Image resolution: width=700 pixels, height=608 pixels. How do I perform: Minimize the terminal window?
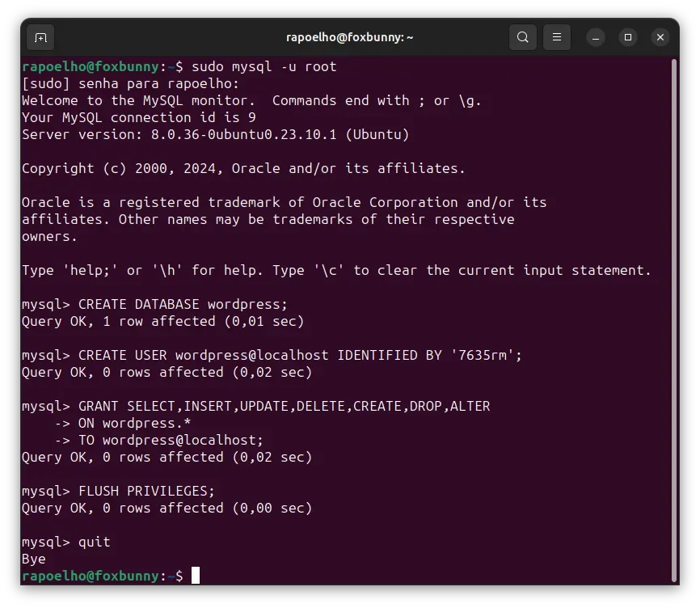coord(596,37)
